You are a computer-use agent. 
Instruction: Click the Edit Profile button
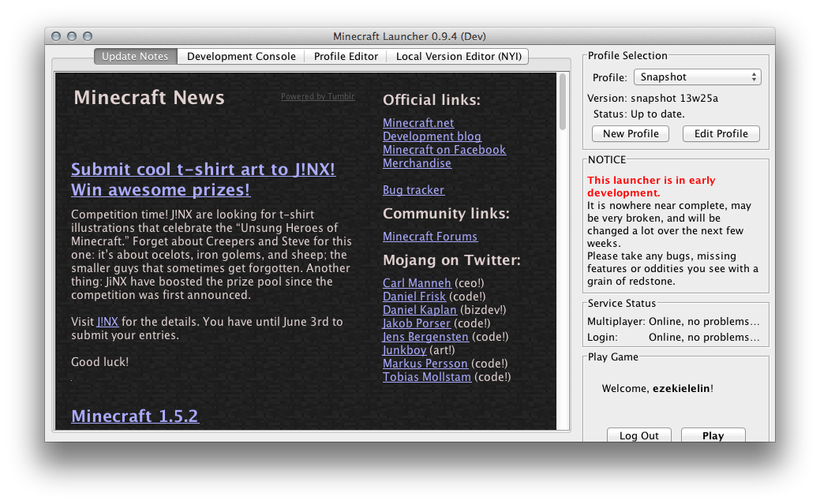[721, 134]
